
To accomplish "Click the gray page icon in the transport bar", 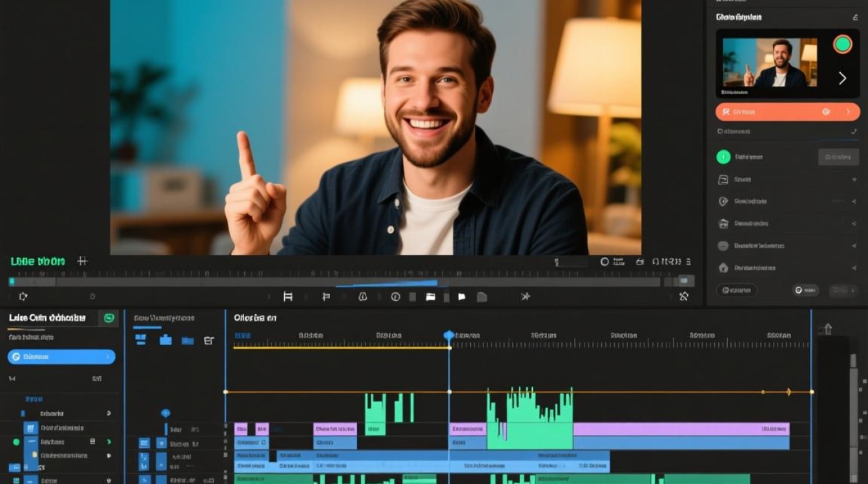I will 482,297.
